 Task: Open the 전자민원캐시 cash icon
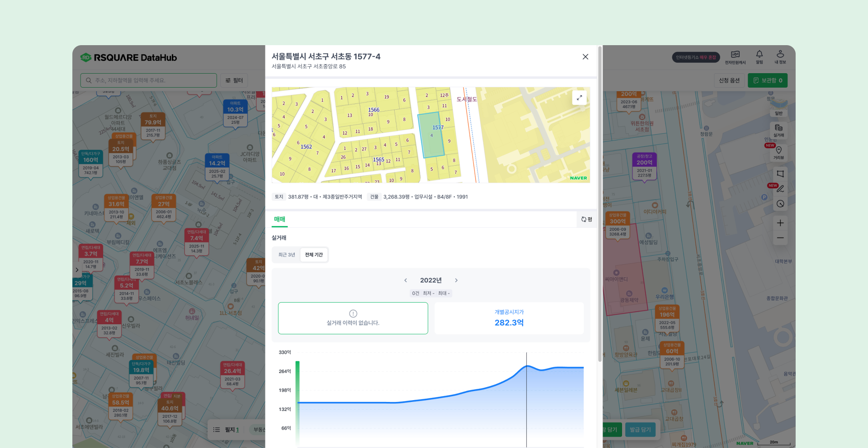[735, 57]
